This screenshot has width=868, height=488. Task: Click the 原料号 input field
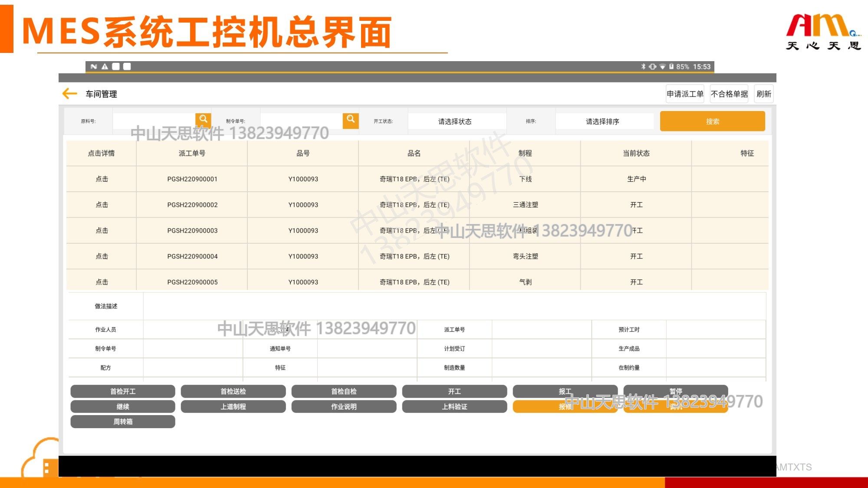(x=154, y=121)
